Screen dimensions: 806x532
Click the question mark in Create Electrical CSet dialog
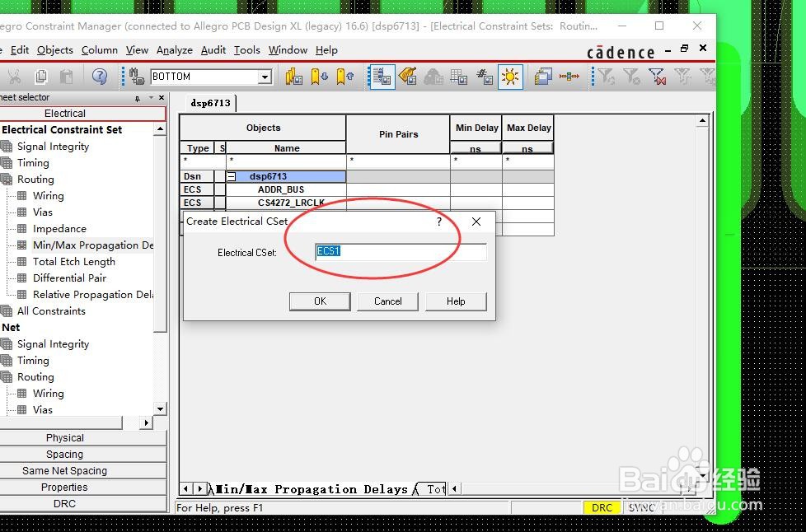(x=439, y=222)
